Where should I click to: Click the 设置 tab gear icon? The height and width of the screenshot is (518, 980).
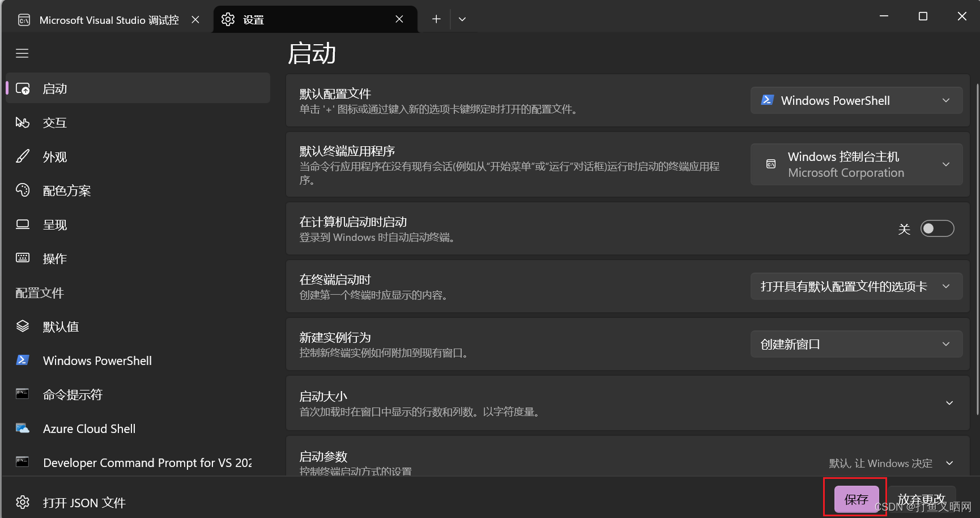coord(228,19)
